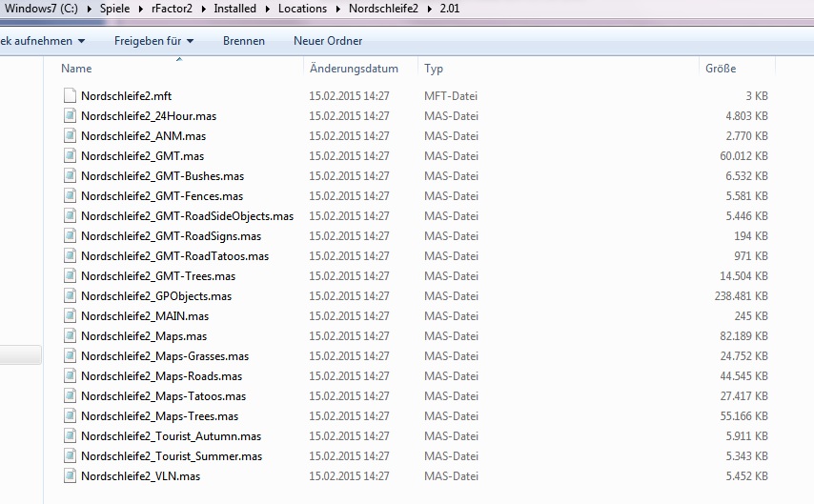Click the 3 KB size value
814x504 pixels.
point(757,96)
